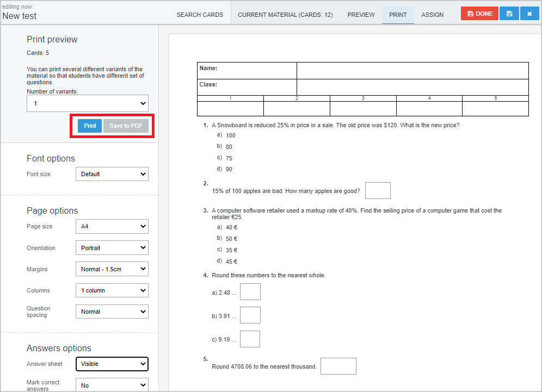The image size is (542, 392).
Task: Click answer option d) 90 in question 1
Action: coord(225,169)
